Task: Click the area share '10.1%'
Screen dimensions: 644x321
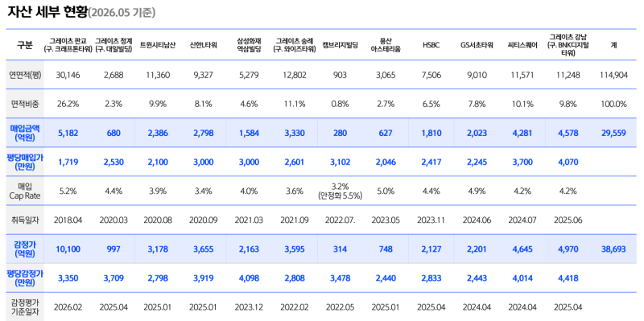Action: [522, 104]
